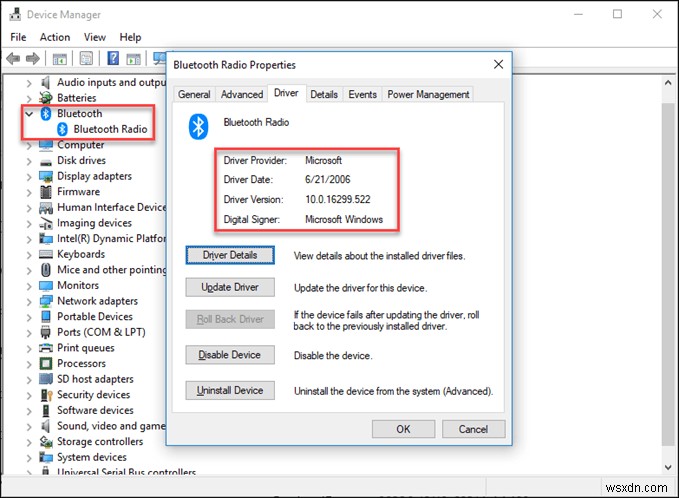Expand the Audio inputs and outputs node

pyautogui.click(x=29, y=83)
